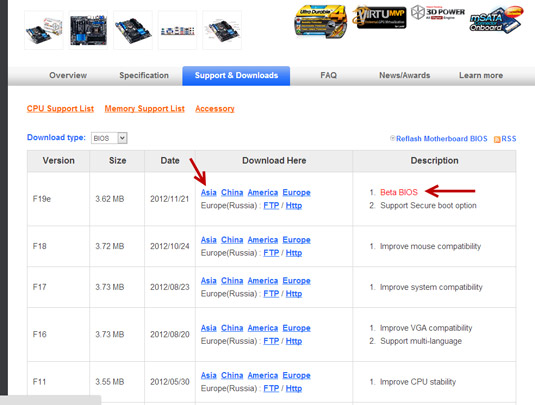
Task: Open the Memory Support List link
Action: pos(145,109)
